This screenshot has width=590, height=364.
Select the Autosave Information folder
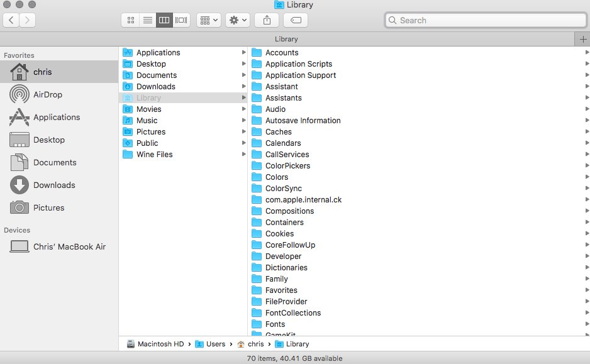coord(419,120)
